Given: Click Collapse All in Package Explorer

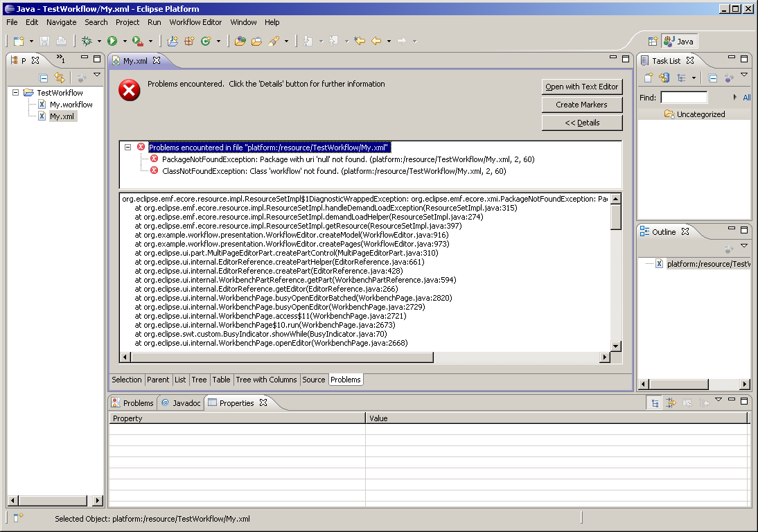Looking at the screenshot, I should click(x=44, y=78).
